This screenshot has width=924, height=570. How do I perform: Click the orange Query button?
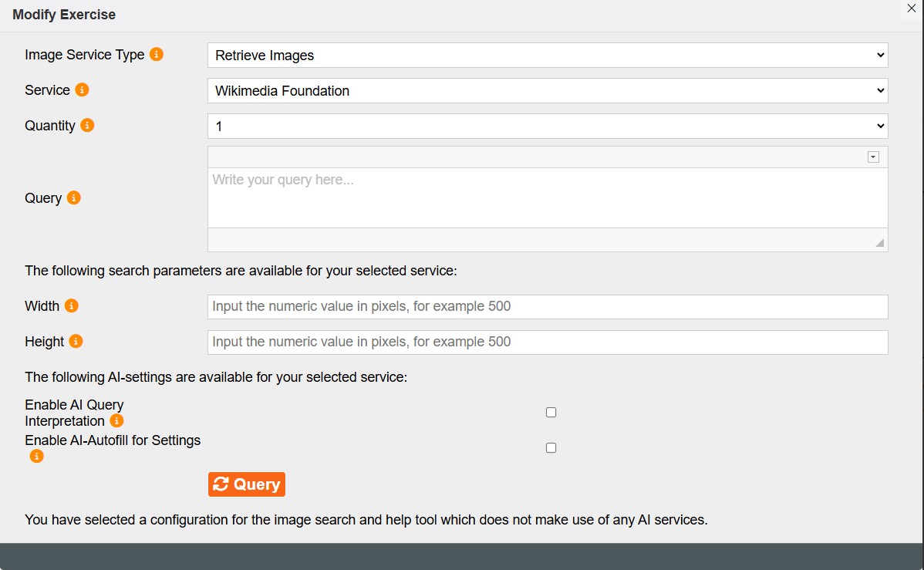[246, 484]
